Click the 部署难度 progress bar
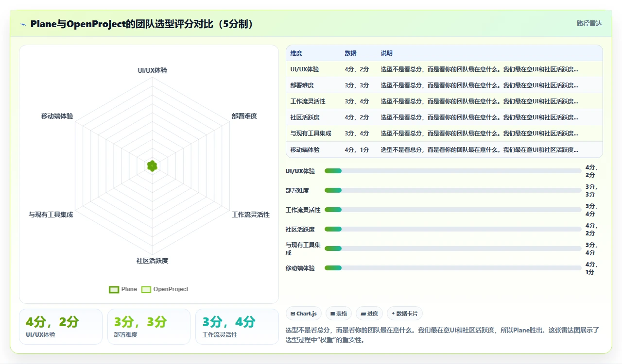 coord(453,190)
